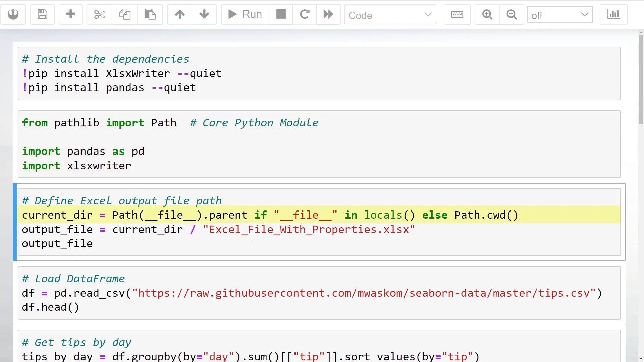Click '# Core Python Module' comment
The width and height of the screenshot is (644, 362).
point(254,123)
